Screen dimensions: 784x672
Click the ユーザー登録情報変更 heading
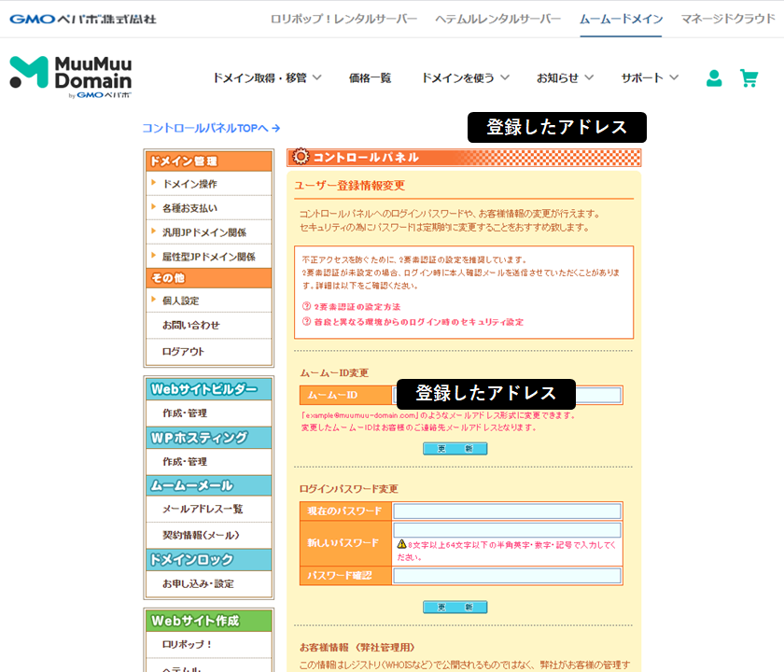tap(349, 186)
